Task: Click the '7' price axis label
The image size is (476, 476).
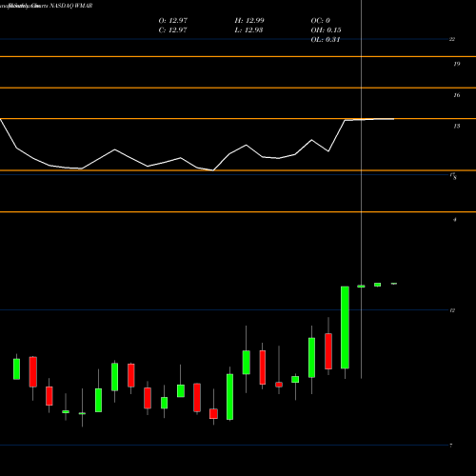Action: click(450, 446)
